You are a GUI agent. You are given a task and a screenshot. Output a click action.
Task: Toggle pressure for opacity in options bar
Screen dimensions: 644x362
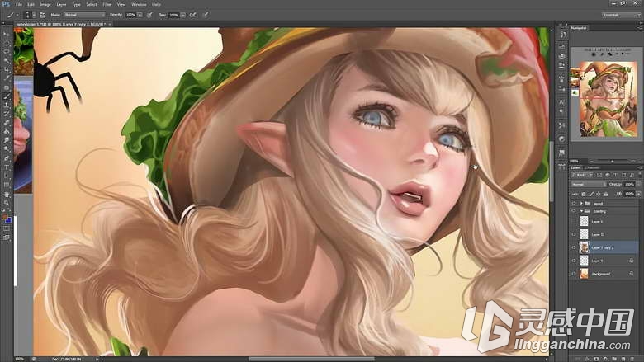coord(149,15)
